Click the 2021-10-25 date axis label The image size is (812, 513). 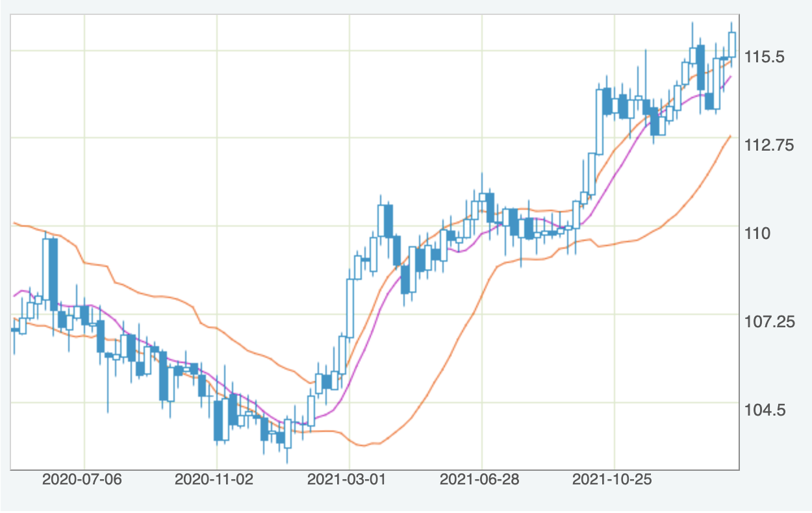[613, 480]
